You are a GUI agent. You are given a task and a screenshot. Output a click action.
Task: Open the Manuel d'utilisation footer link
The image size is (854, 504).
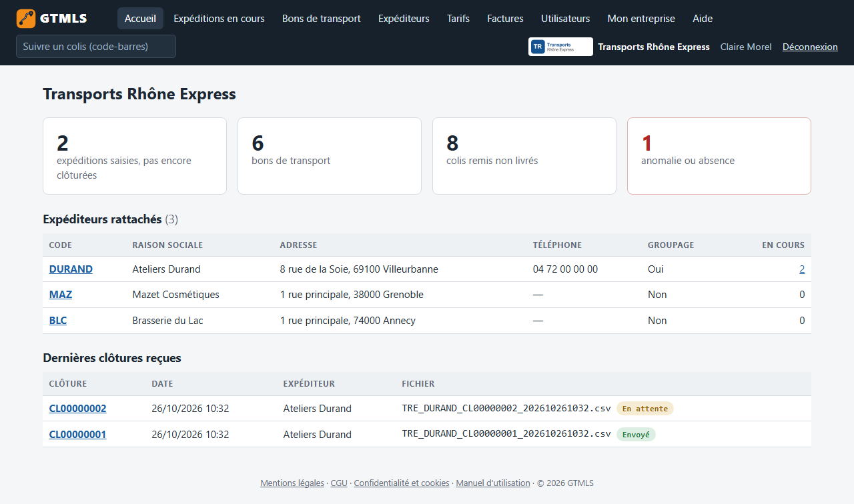[x=493, y=483]
